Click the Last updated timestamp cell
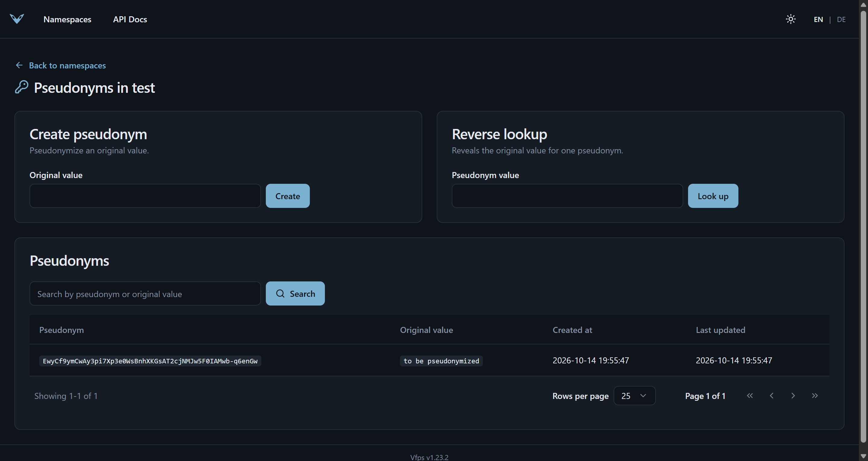This screenshot has height=461, width=868. pyautogui.click(x=734, y=360)
